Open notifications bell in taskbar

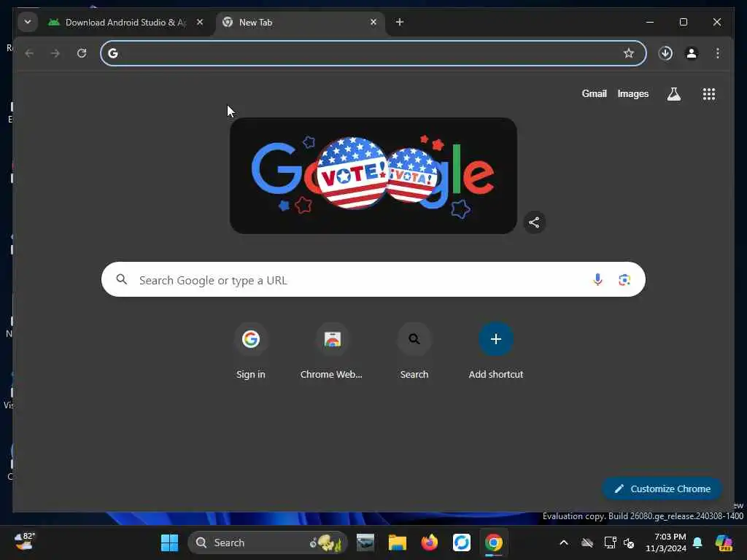pos(697,542)
